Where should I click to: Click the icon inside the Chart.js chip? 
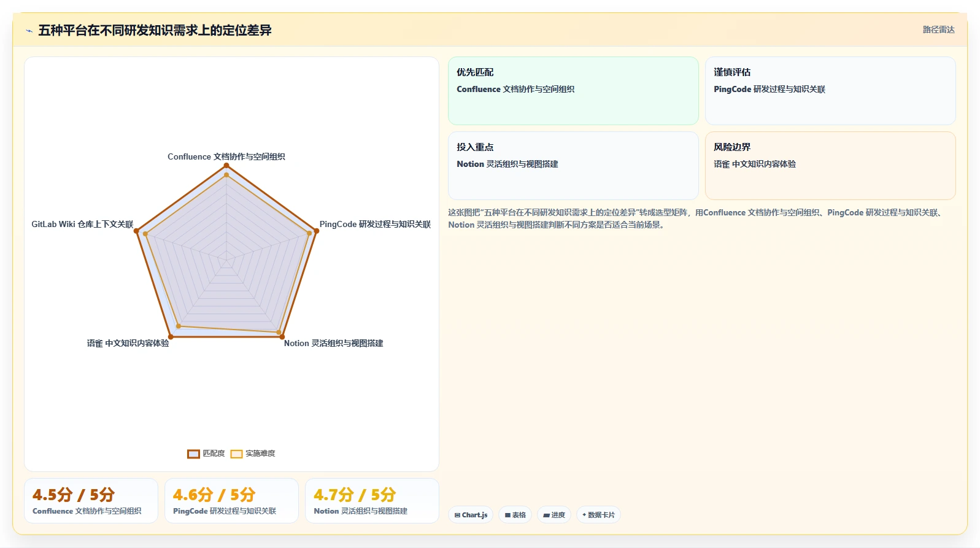tap(457, 515)
